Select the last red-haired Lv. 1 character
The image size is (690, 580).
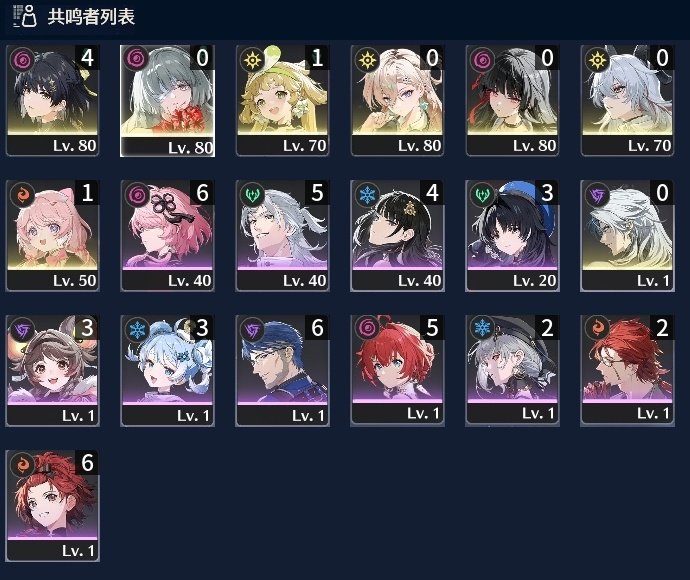(x=52, y=506)
